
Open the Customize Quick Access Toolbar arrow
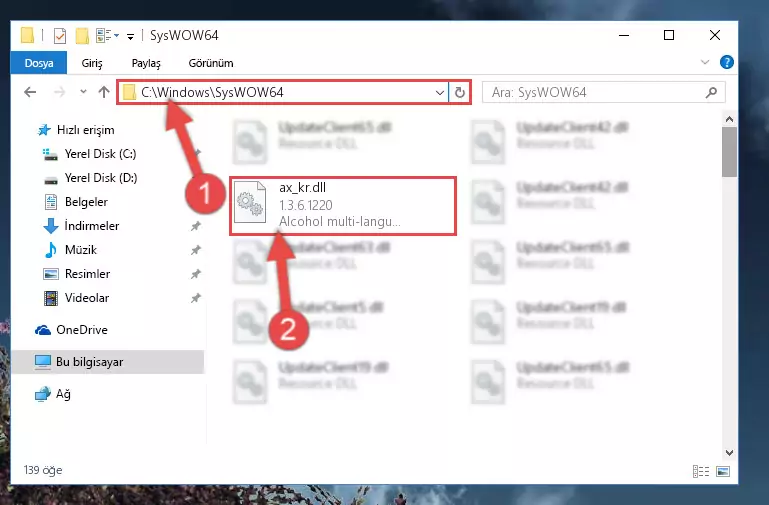click(130, 36)
